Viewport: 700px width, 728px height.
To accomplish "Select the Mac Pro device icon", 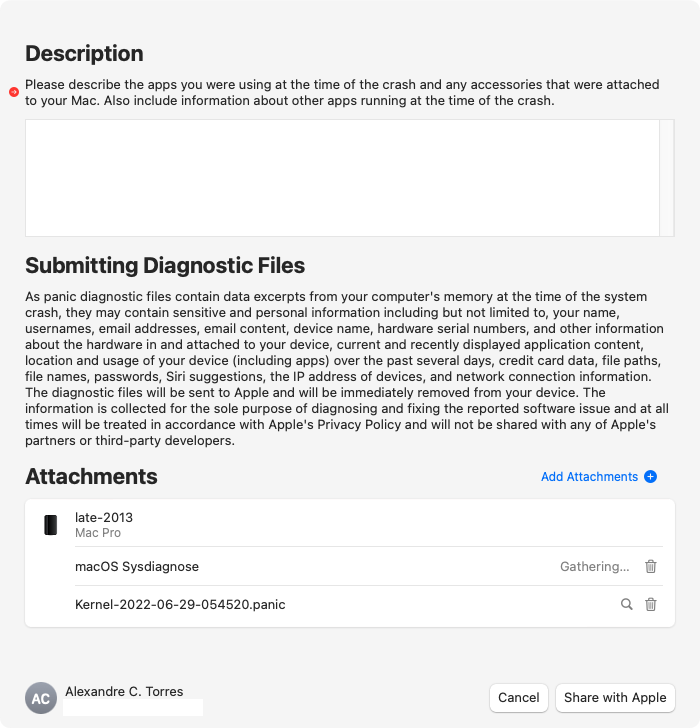I will coord(51,525).
